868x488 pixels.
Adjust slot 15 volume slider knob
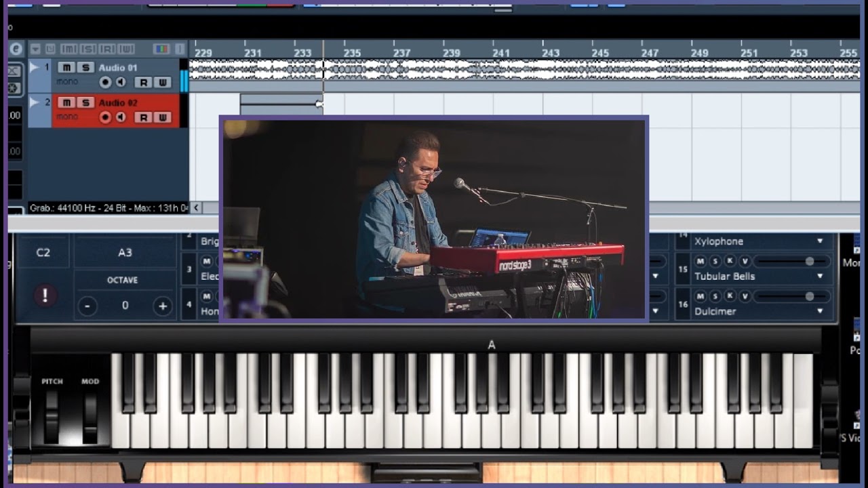(x=810, y=261)
